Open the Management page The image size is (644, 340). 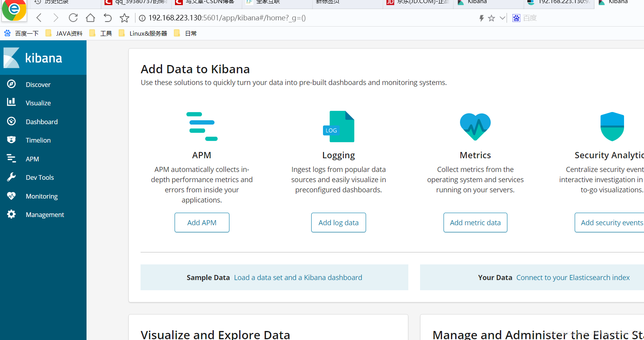point(45,215)
